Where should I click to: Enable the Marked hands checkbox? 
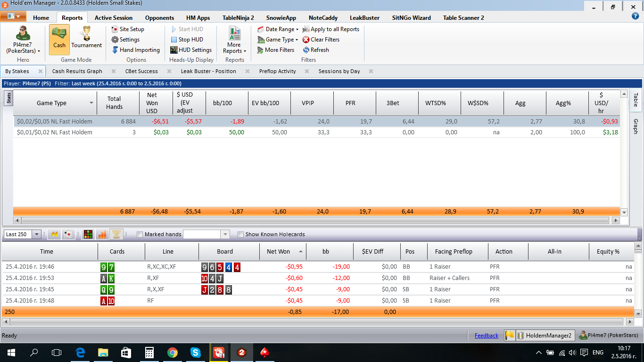pyautogui.click(x=140, y=235)
